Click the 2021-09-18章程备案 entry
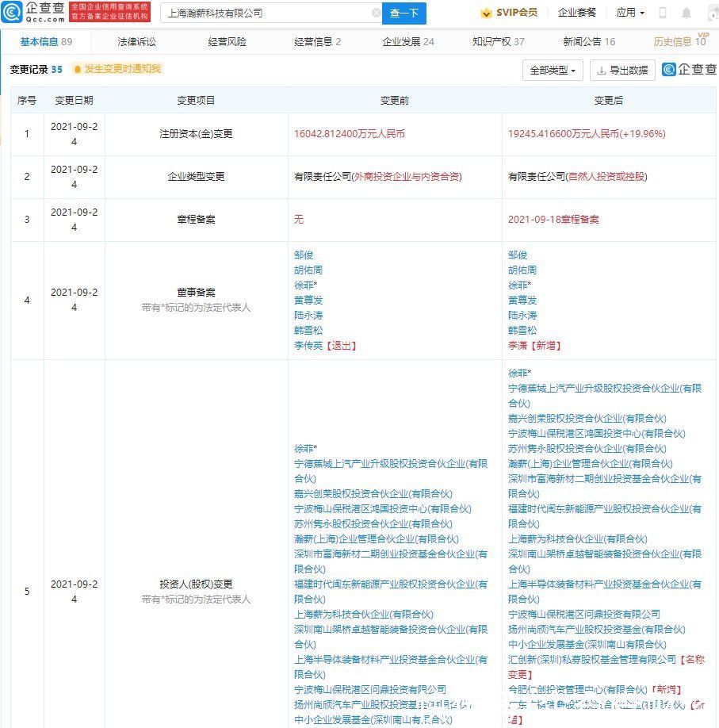719x728 pixels. point(553,220)
